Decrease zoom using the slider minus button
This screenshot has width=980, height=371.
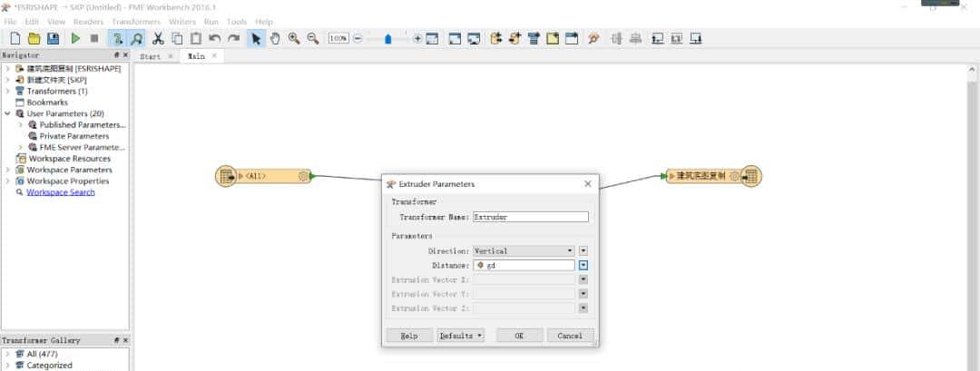coord(358,39)
